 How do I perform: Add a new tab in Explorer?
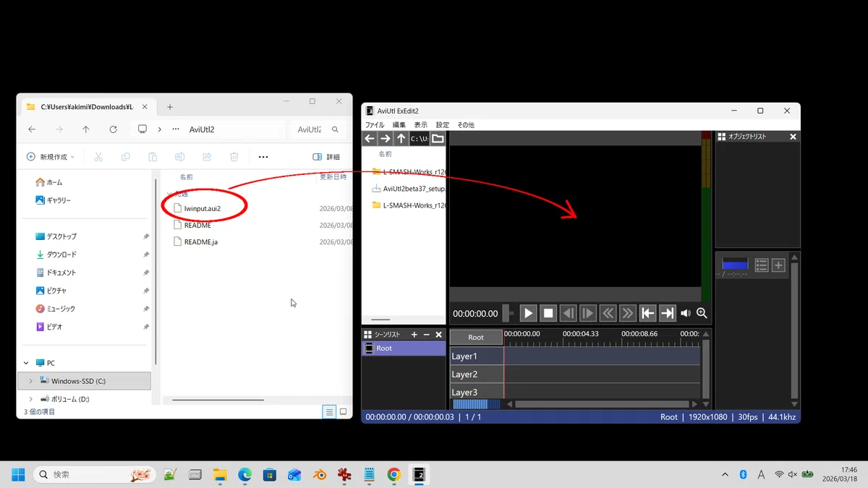170,107
